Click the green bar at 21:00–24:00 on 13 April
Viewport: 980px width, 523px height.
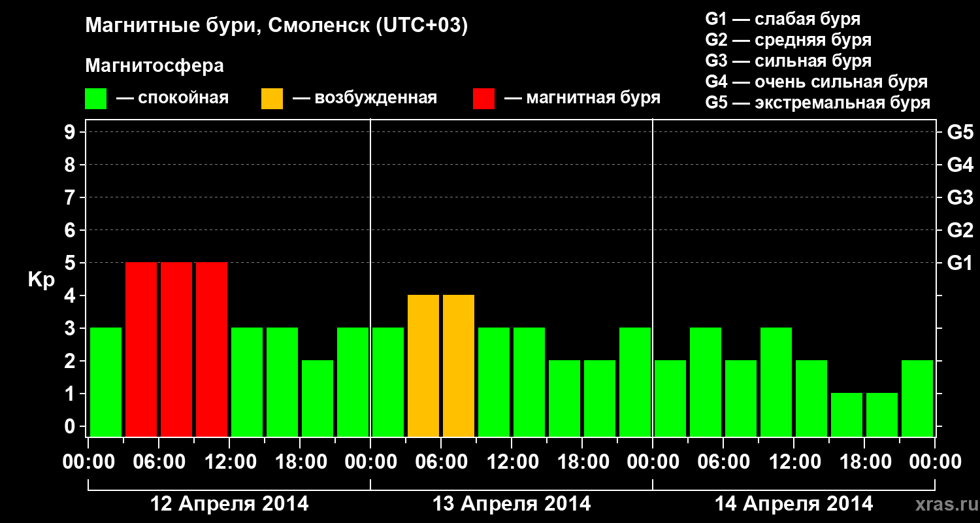[635, 382]
